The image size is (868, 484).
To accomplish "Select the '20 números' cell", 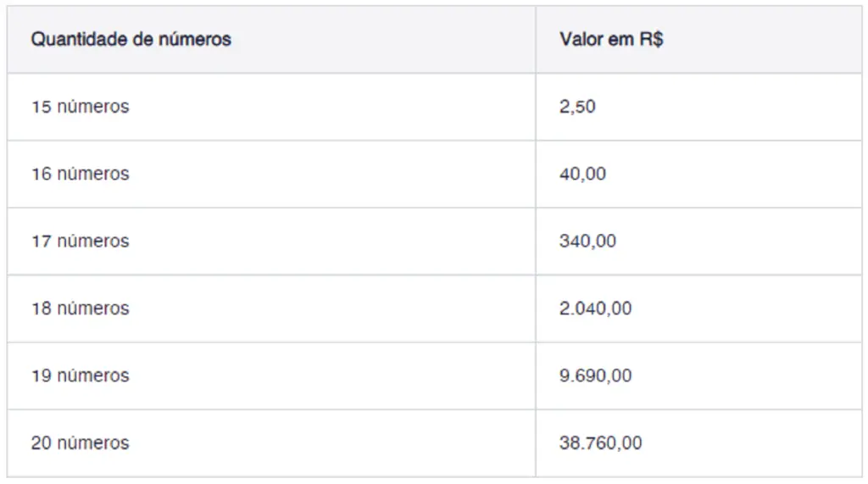I will click(81, 443).
